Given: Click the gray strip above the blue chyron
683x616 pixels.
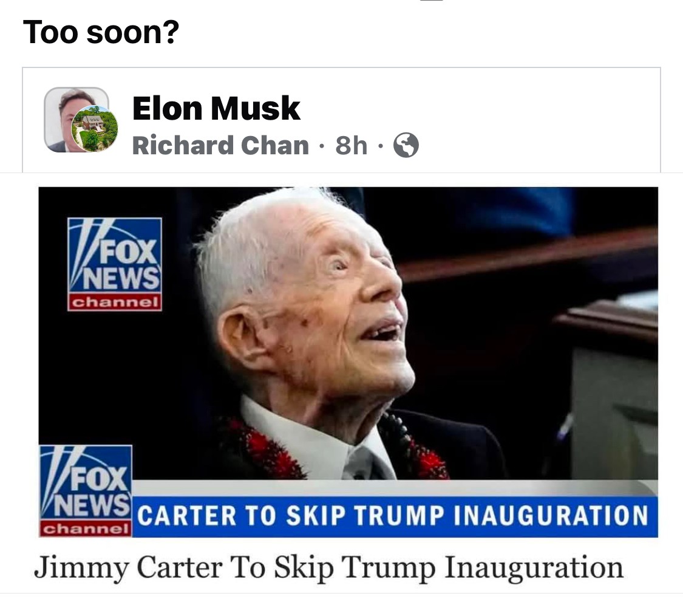Looking at the screenshot, I should click(x=395, y=488).
